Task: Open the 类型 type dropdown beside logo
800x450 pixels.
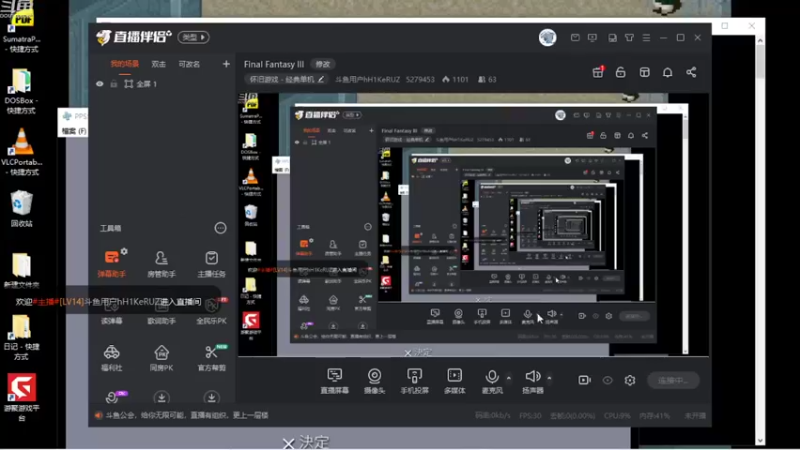Action: [x=193, y=37]
